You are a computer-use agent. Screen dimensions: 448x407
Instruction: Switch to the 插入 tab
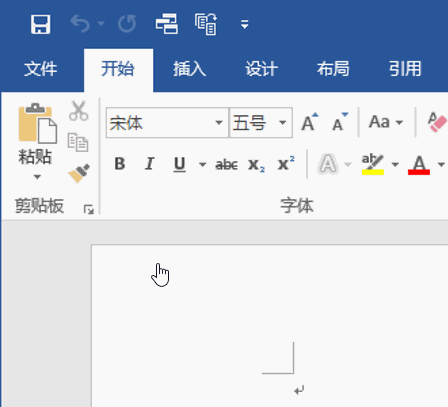[x=190, y=69]
